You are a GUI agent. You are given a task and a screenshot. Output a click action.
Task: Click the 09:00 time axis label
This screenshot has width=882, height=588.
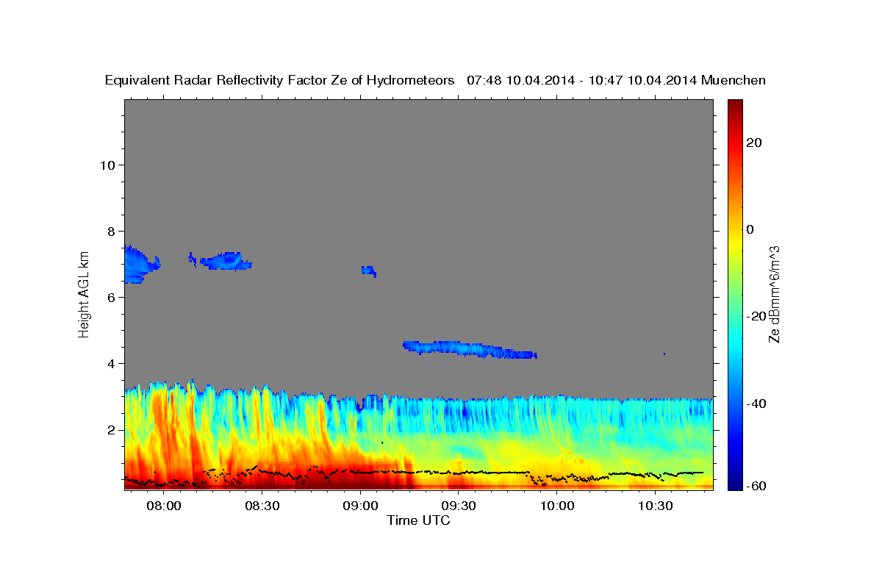point(361,506)
